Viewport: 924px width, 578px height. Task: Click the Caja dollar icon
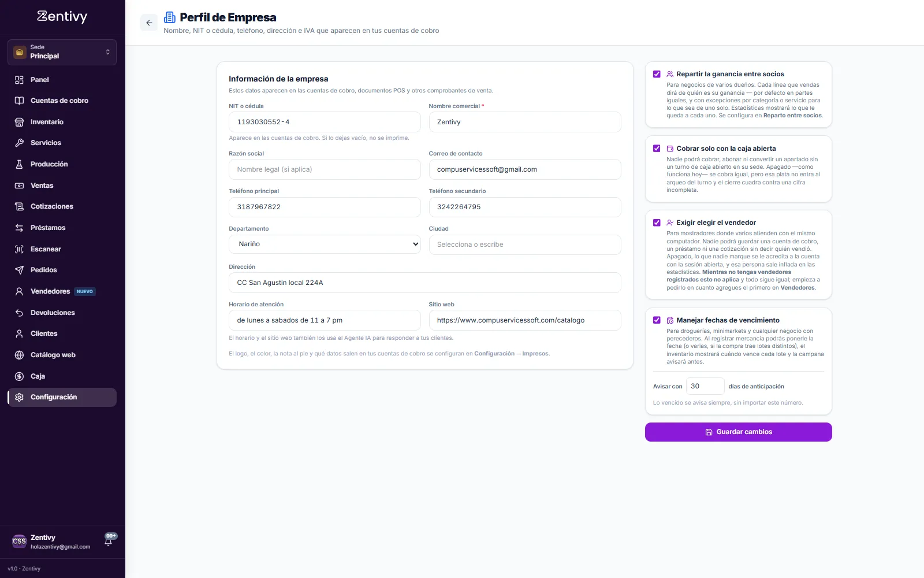click(x=19, y=376)
